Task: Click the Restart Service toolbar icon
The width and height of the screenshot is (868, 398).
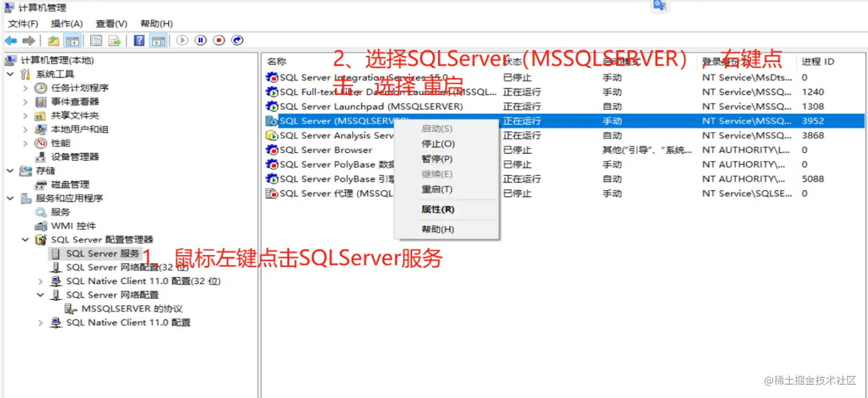Action: click(x=238, y=40)
